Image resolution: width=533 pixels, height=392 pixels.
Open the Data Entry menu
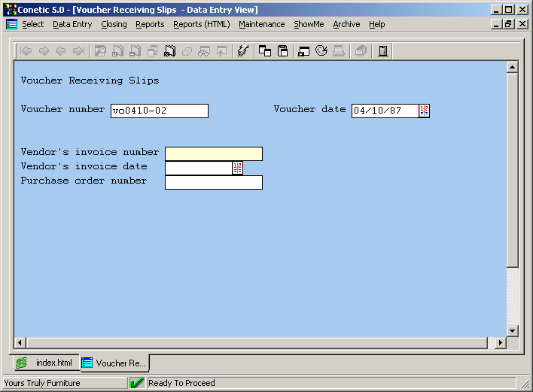tap(72, 24)
